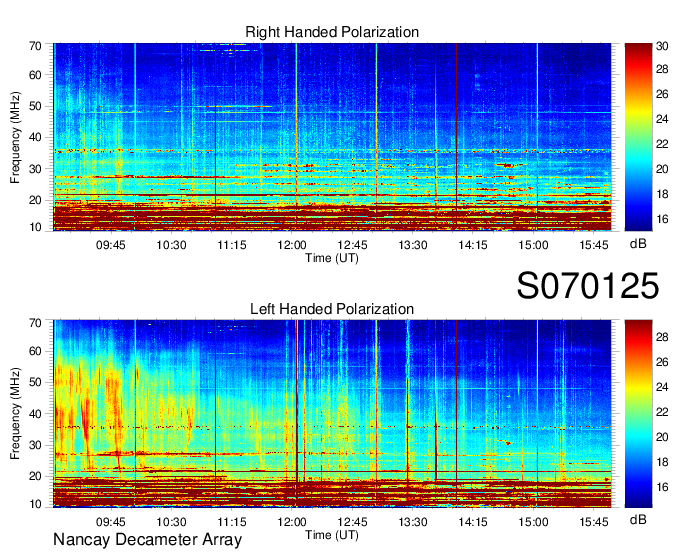The height and width of the screenshot is (552, 680).
Task: Click inside the Left Handed polarization spectrogram
Action: (x=332, y=414)
